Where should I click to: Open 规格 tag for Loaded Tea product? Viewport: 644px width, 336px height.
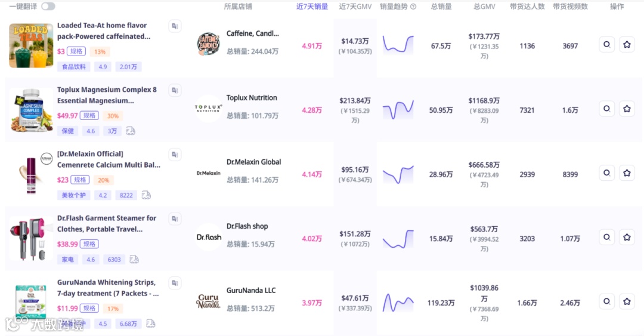(x=76, y=51)
